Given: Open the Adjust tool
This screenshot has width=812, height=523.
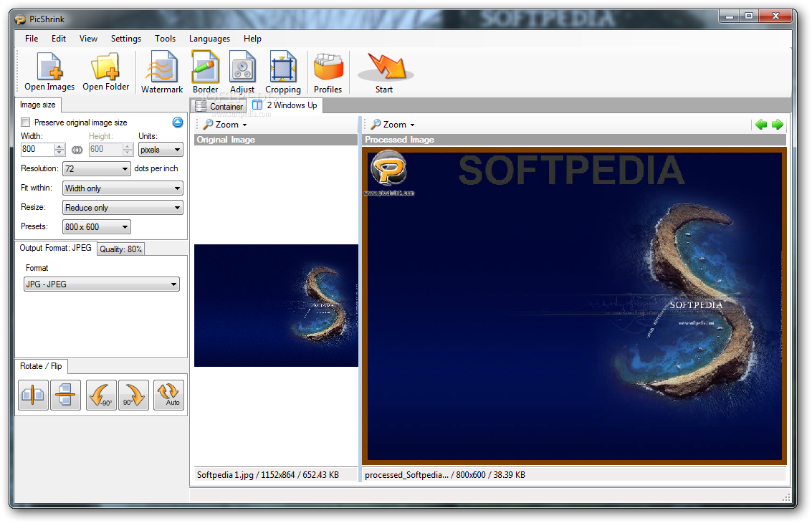Looking at the screenshot, I should (242, 72).
